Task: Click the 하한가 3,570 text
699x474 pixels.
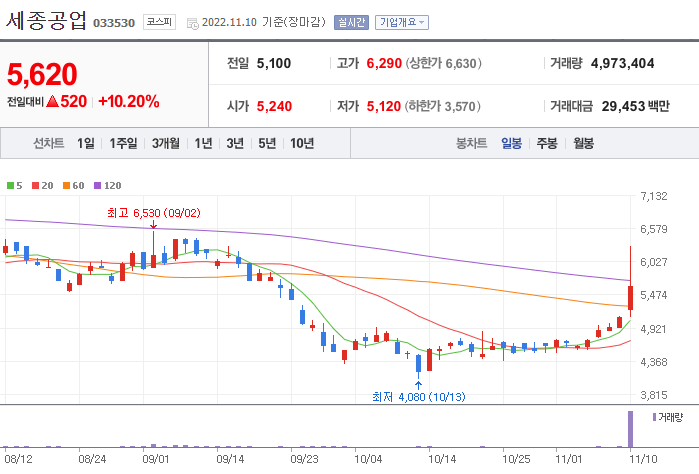Action: pos(443,106)
